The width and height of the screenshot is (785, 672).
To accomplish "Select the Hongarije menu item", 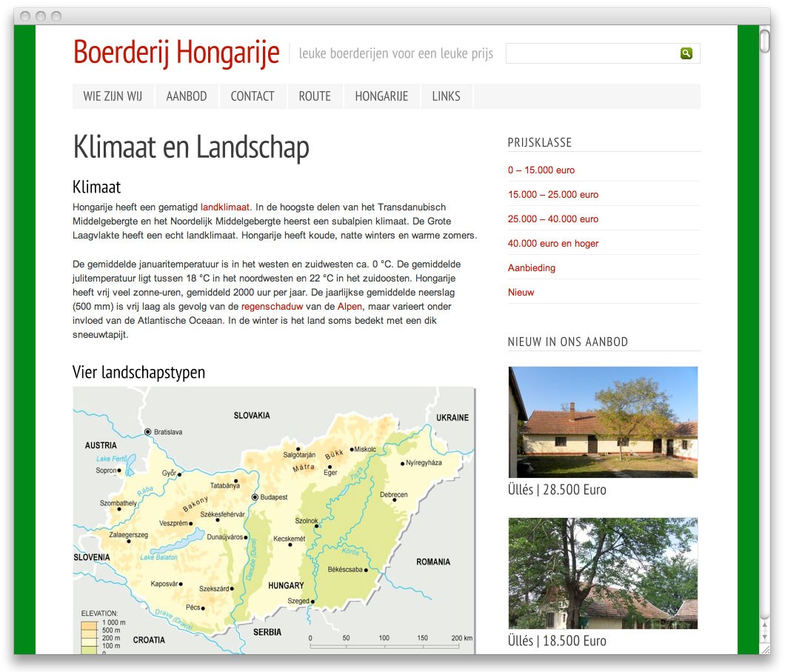I will coord(381,96).
